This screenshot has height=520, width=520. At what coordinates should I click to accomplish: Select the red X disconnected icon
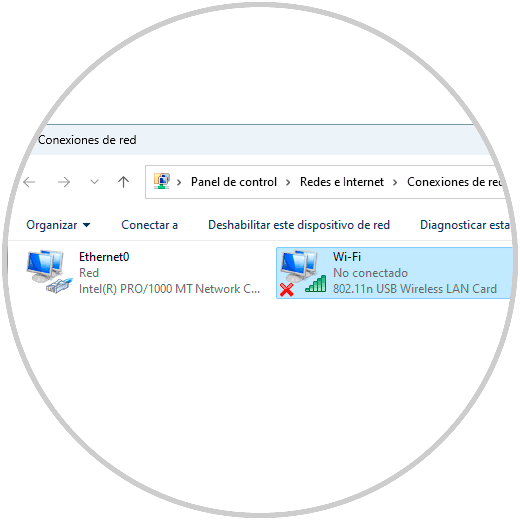pos(287,290)
